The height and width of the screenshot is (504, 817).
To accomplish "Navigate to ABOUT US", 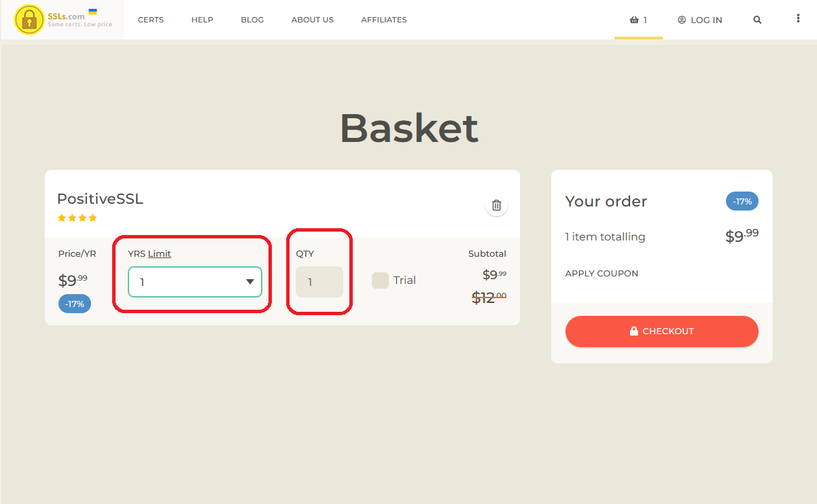I will pyautogui.click(x=312, y=20).
